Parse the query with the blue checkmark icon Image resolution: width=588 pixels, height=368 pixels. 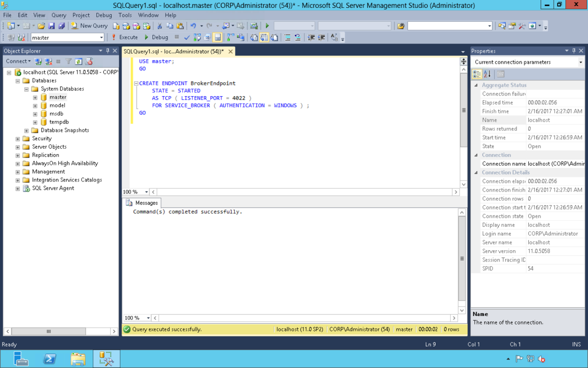pyautogui.click(x=187, y=37)
